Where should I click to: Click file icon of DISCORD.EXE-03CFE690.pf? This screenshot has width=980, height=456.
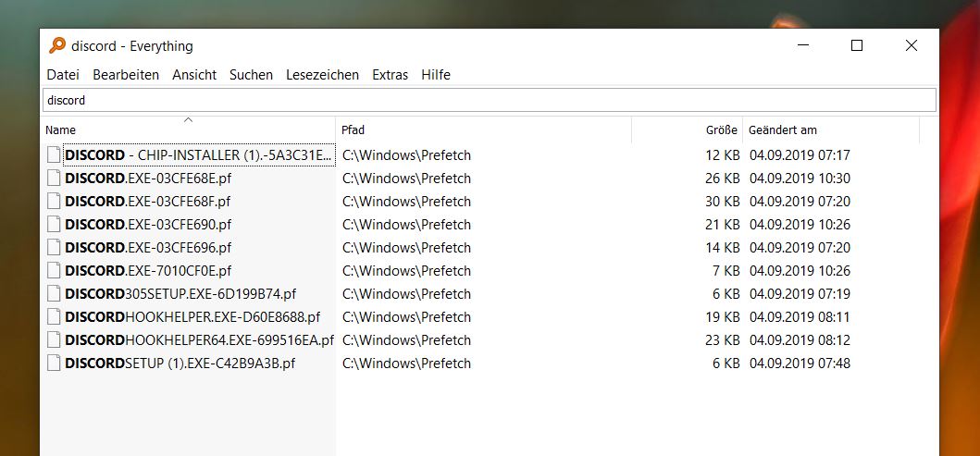[55, 224]
